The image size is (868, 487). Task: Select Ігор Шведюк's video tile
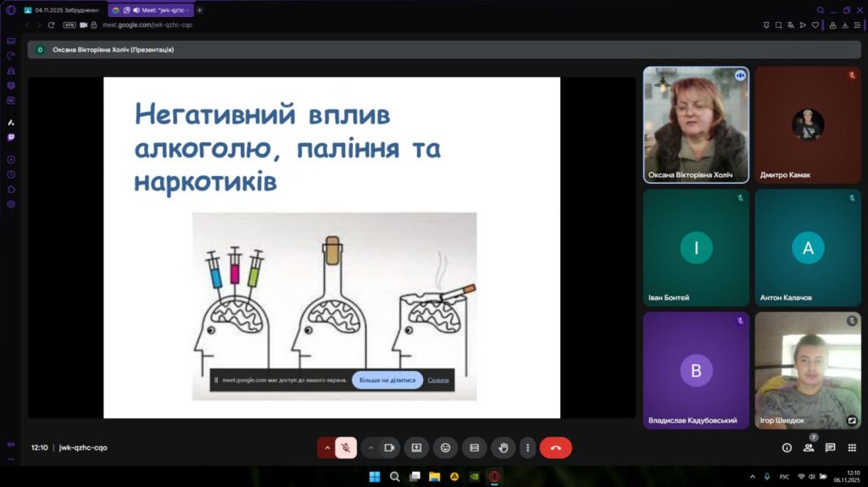point(808,370)
